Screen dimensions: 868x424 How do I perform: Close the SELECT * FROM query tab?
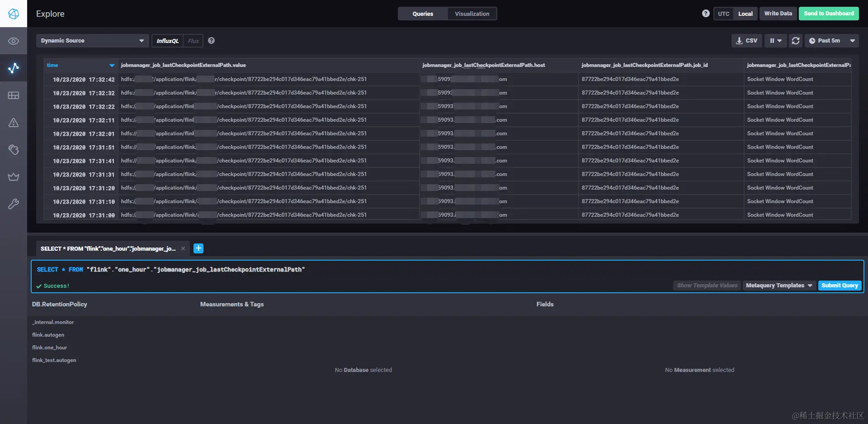[183, 248]
